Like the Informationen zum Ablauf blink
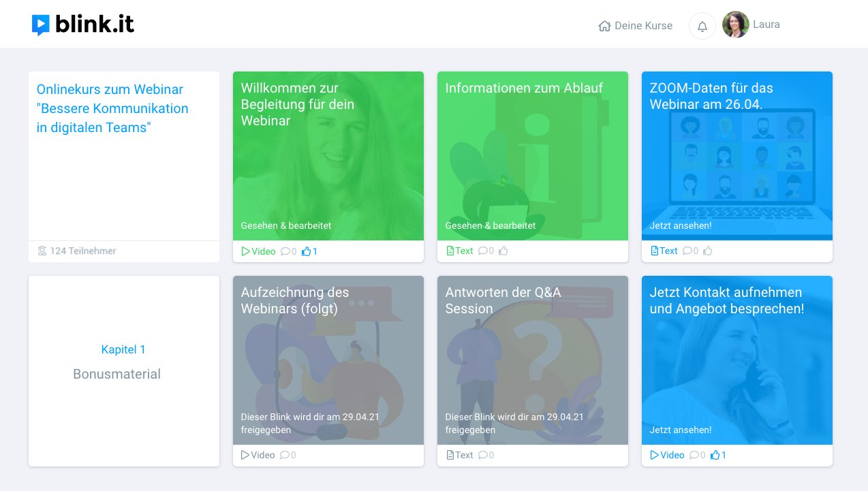868x491 pixels. tap(503, 251)
